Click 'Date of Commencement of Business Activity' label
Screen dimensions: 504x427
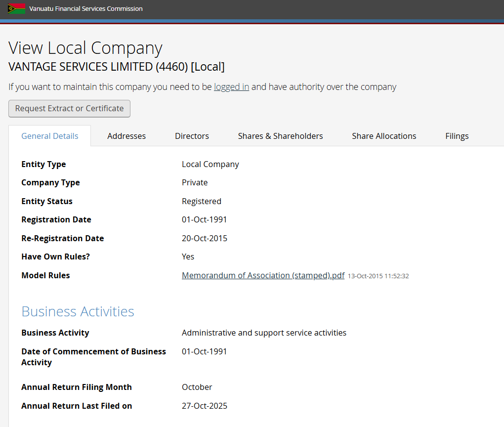[93, 357]
